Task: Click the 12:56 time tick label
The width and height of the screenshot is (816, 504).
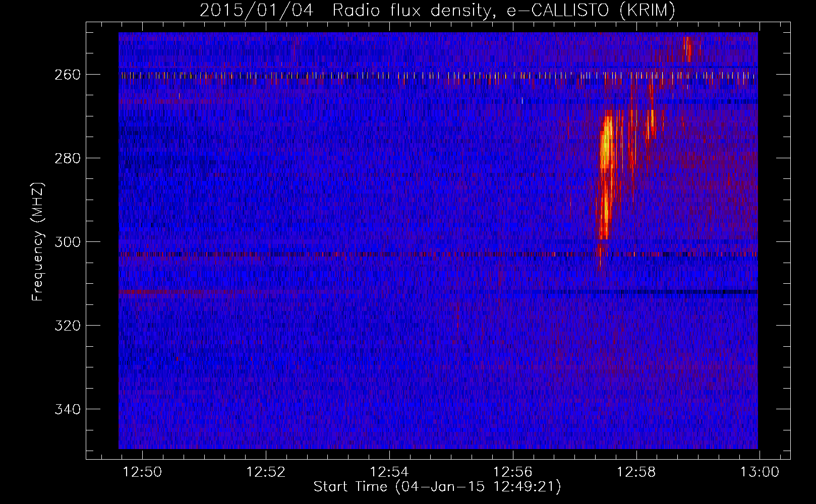Action: (513, 472)
